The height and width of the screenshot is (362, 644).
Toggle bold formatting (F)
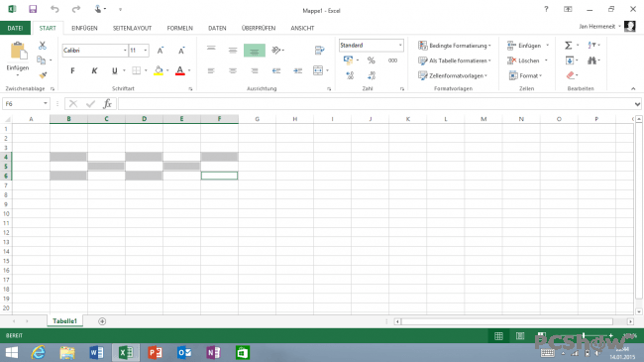point(72,70)
